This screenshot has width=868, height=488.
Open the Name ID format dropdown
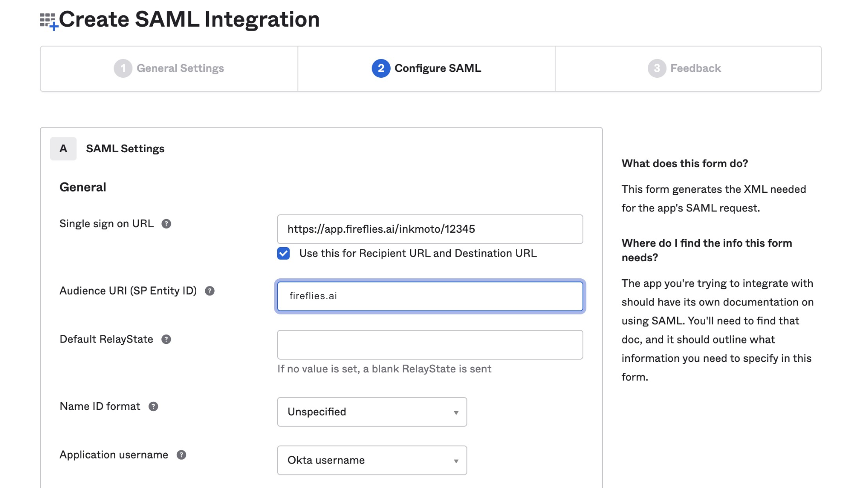372,412
